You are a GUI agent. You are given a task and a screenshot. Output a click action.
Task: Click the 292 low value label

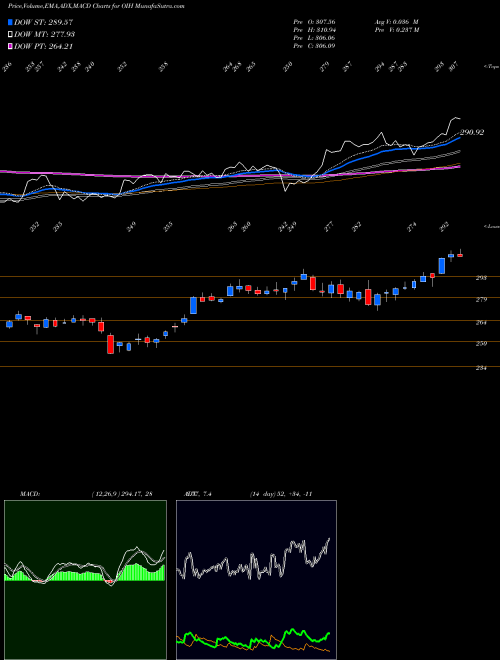(x=446, y=227)
